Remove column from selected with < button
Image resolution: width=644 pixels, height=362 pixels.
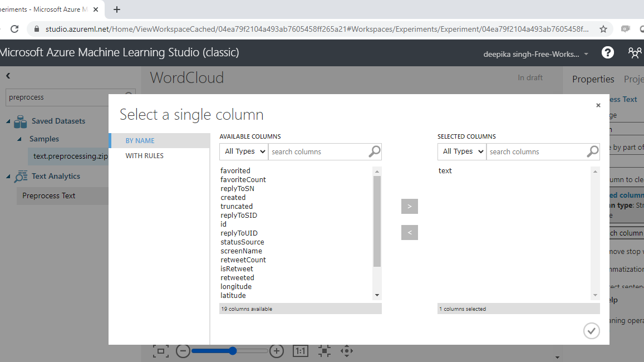410,233
